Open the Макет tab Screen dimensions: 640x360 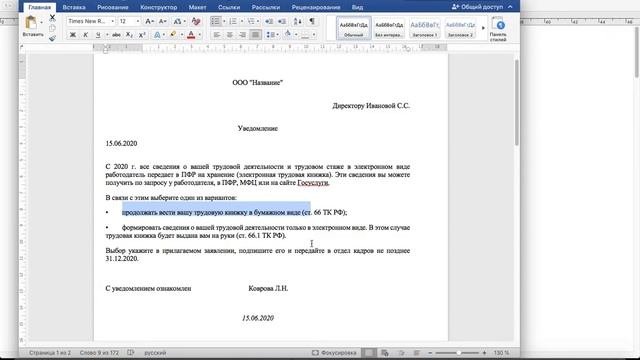tap(198, 7)
